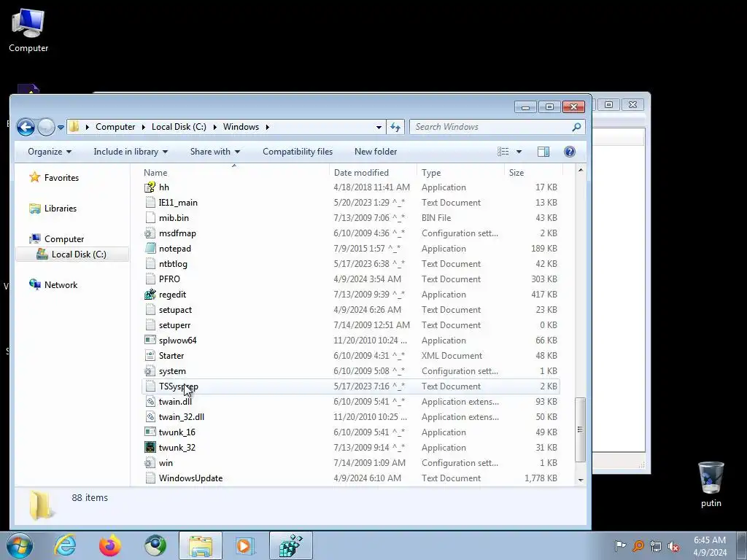
Task: Expand the arrow after Windows breadcrumb
Action: tap(267, 127)
